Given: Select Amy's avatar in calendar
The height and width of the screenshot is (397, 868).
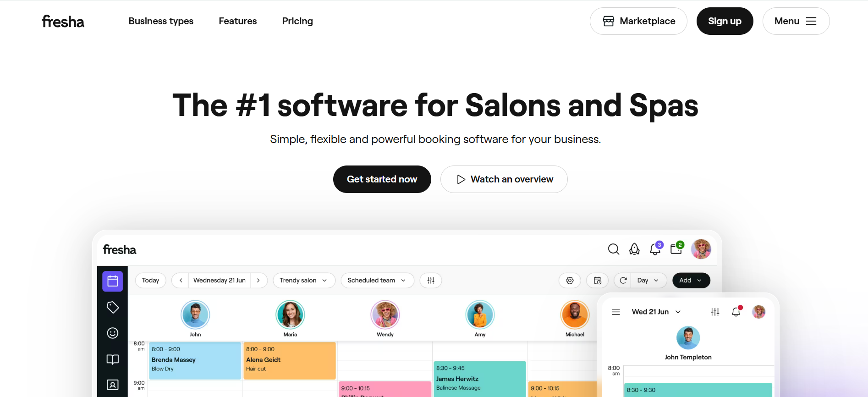Looking at the screenshot, I should (x=480, y=314).
